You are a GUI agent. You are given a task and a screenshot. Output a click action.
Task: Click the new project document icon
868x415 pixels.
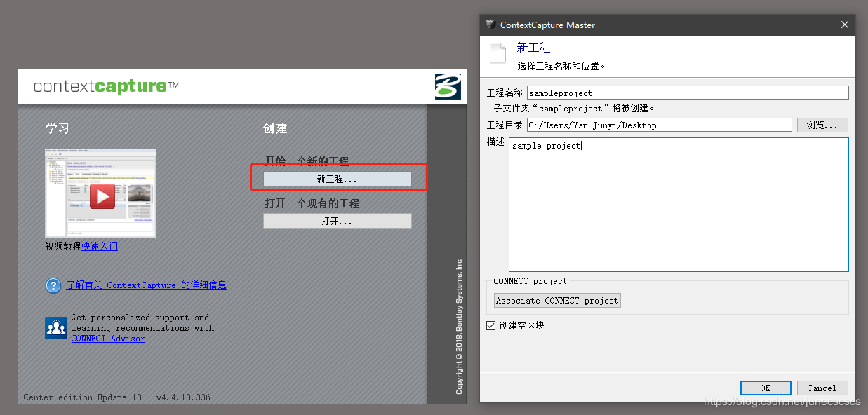(498, 53)
